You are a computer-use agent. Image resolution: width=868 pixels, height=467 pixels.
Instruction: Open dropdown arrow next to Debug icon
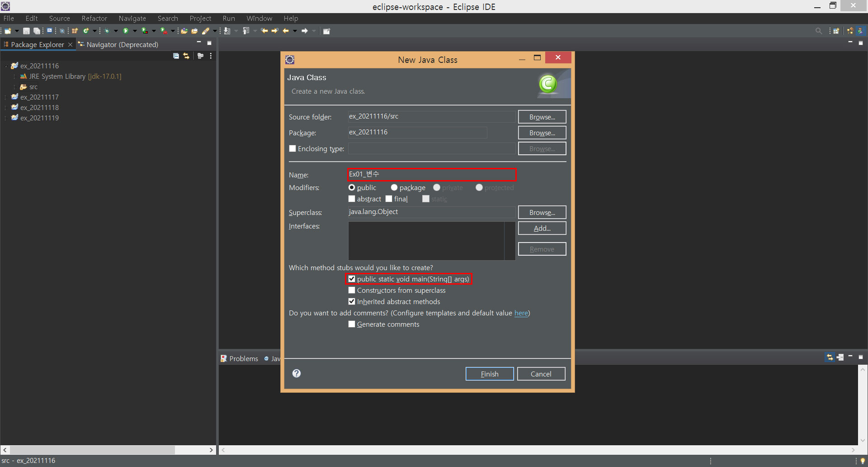(x=116, y=31)
